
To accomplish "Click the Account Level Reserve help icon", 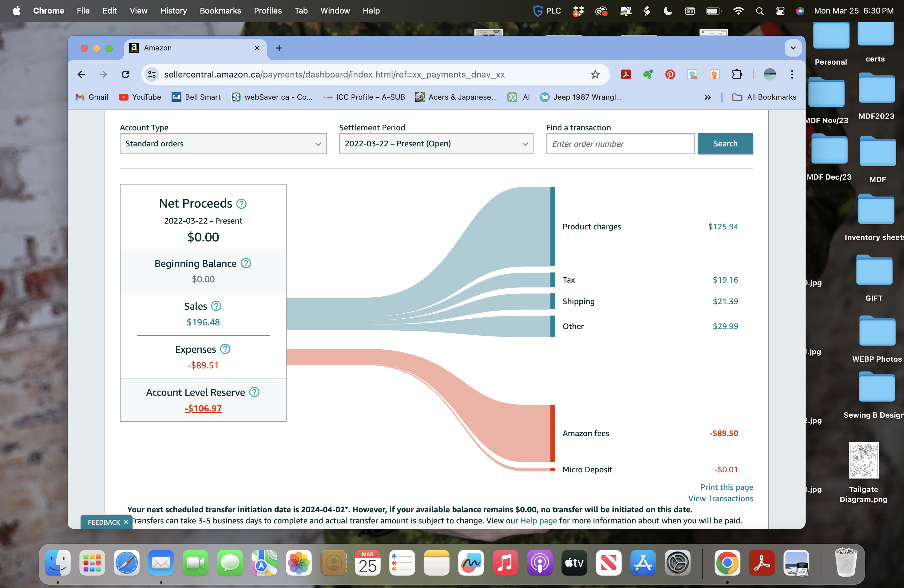I will (254, 392).
